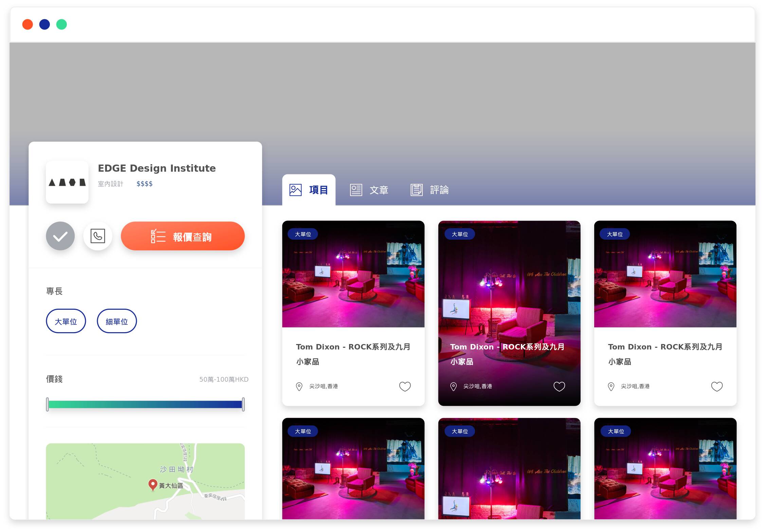
Task: Click the title on the third top-row card
Action: pos(665,354)
